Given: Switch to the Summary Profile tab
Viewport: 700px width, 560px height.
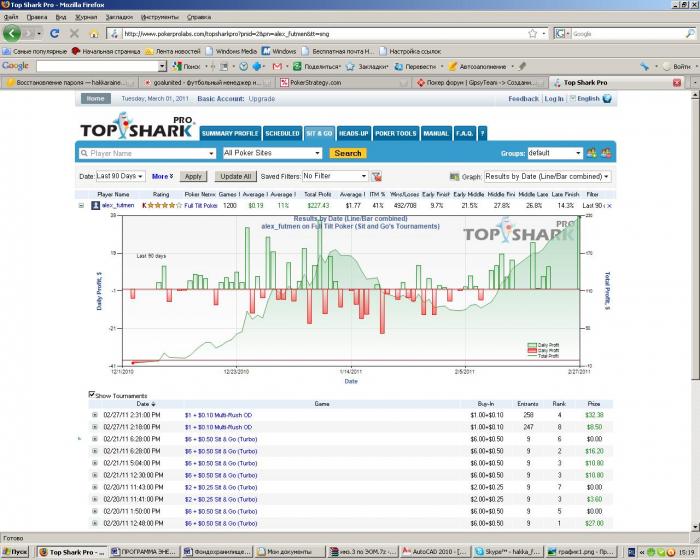Looking at the screenshot, I should 230,133.
